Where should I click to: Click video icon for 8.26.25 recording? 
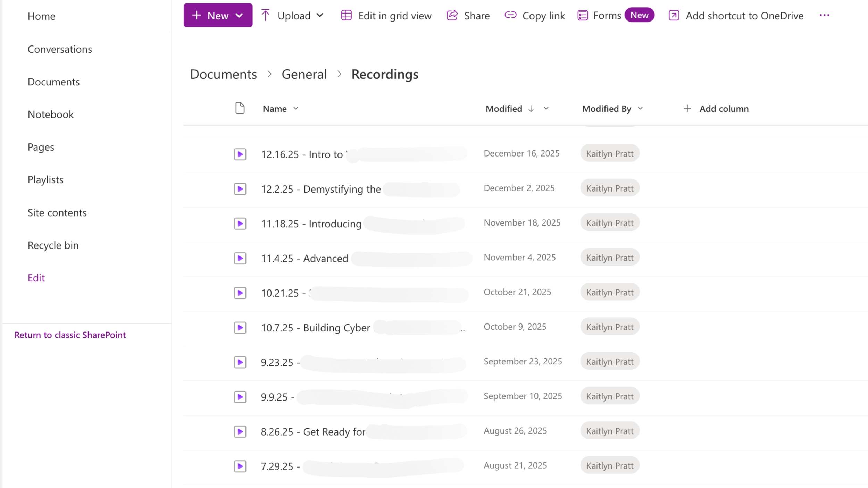click(x=240, y=431)
